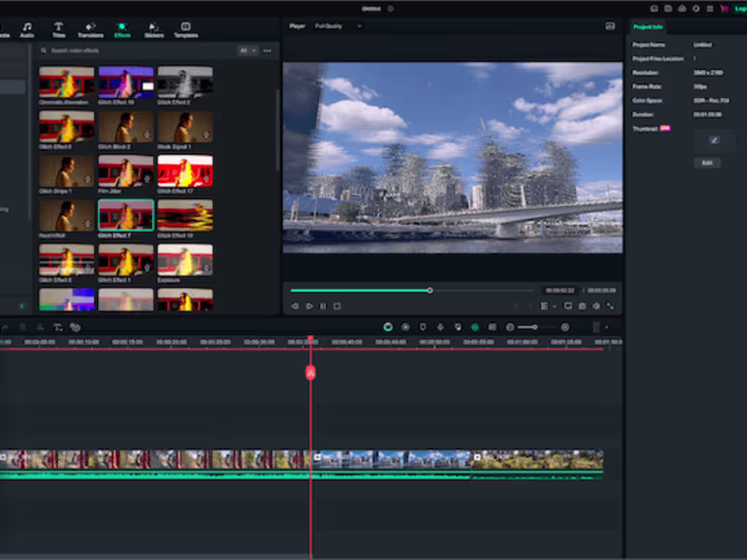Open the Templates panel
The height and width of the screenshot is (560, 747).
tap(186, 29)
